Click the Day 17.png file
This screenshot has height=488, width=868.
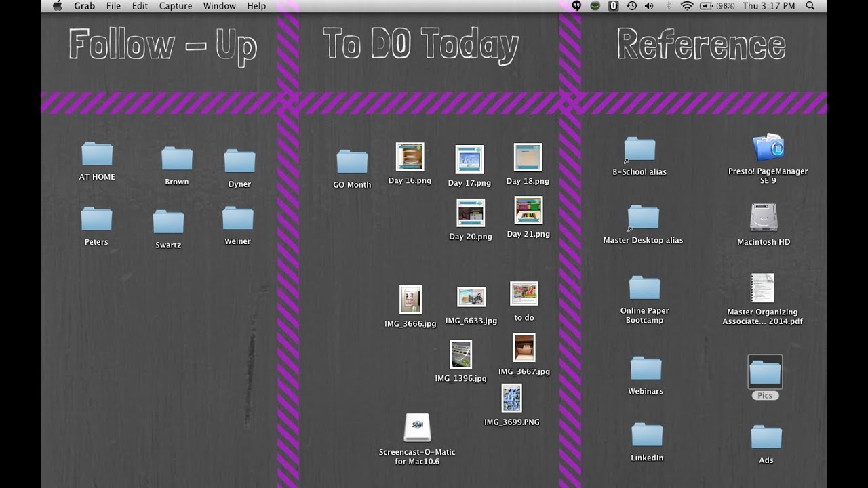pos(469,160)
